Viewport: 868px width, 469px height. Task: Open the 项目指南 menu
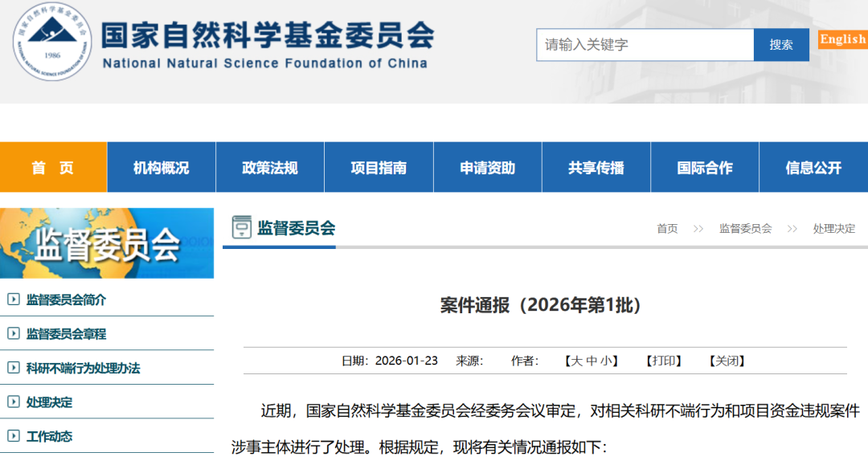[379, 167]
